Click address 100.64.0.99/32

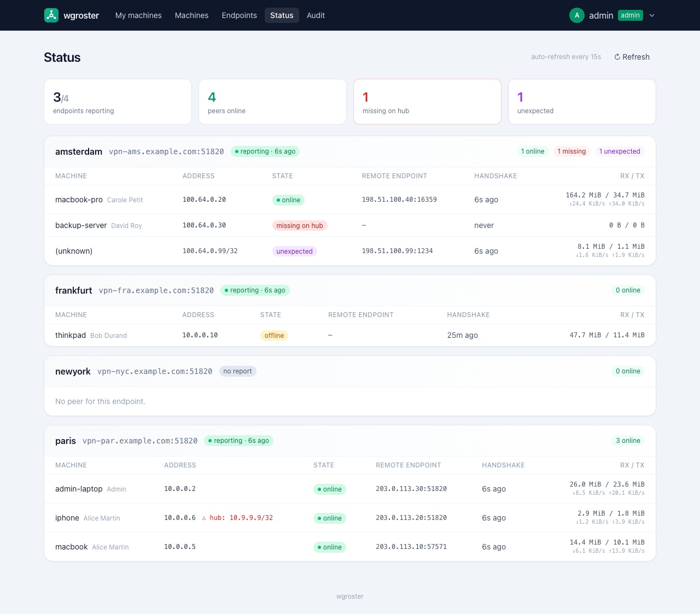point(210,251)
